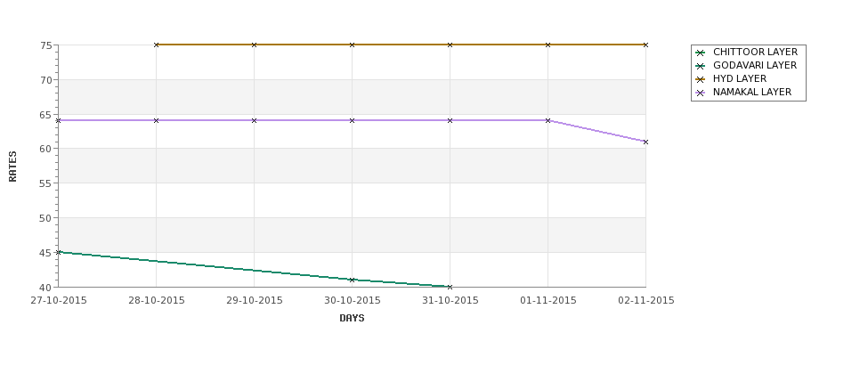This screenshot has width=868, height=382.
Task: Select the HYD LAYER legend label
Action: (740, 78)
